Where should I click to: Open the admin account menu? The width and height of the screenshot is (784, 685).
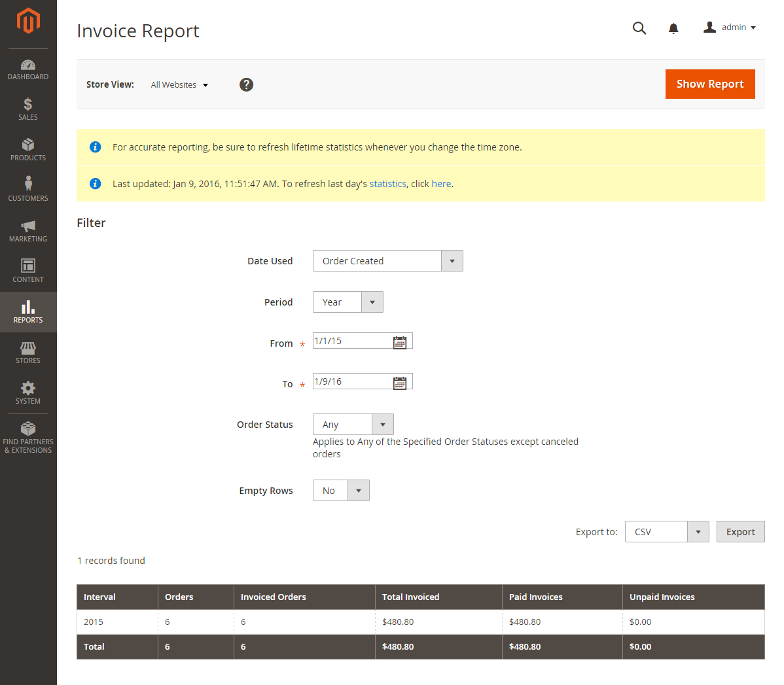click(x=730, y=27)
